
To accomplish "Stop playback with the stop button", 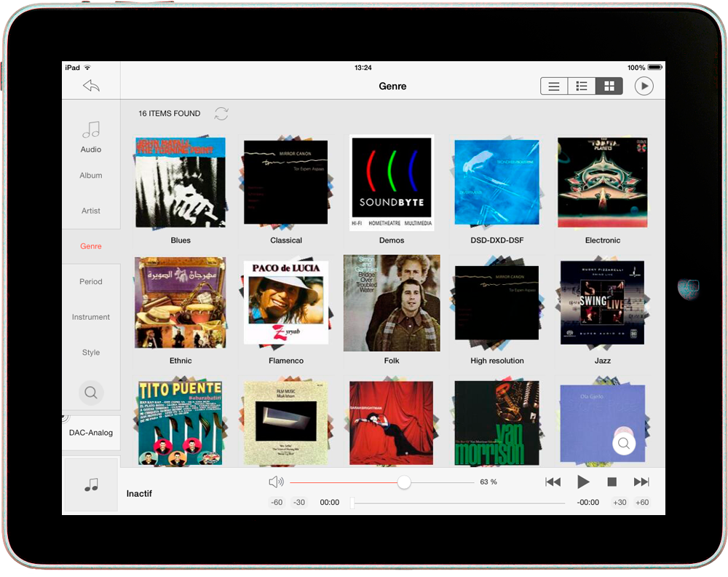I will click(x=612, y=482).
